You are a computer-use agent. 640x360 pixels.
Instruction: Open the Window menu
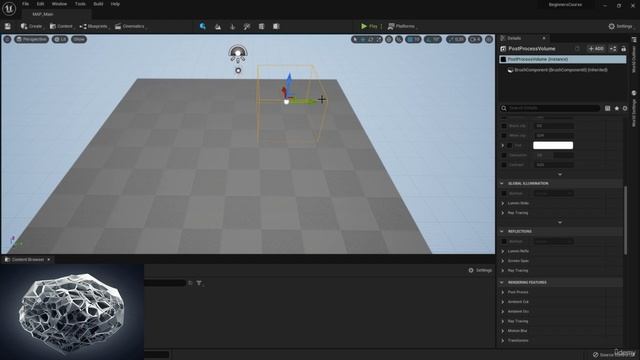coord(60,4)
